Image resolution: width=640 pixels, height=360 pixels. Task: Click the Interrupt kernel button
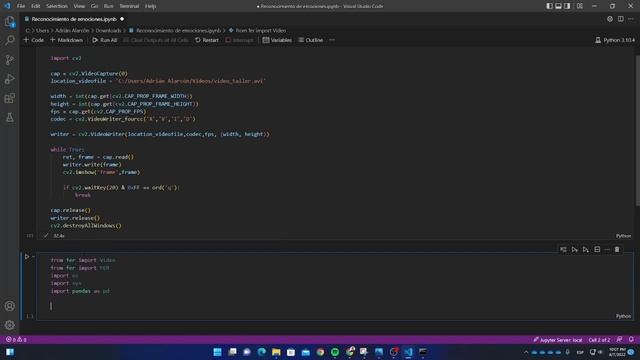point(240,40)
